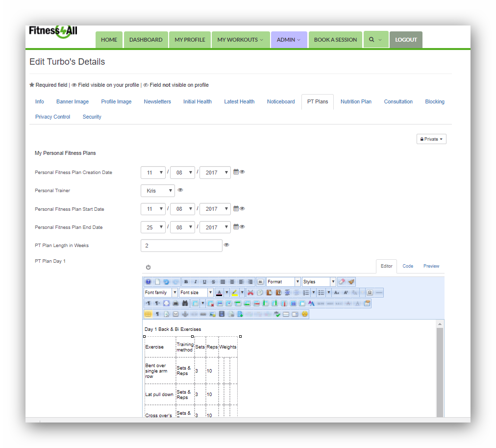Run the spellchecker (abc checkmark) icon
The width and height of the screenshot is (496, 448).
277,314
